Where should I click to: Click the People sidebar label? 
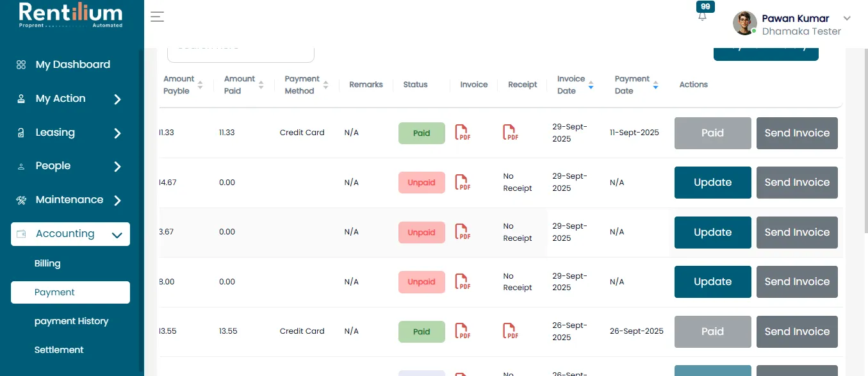53,166
